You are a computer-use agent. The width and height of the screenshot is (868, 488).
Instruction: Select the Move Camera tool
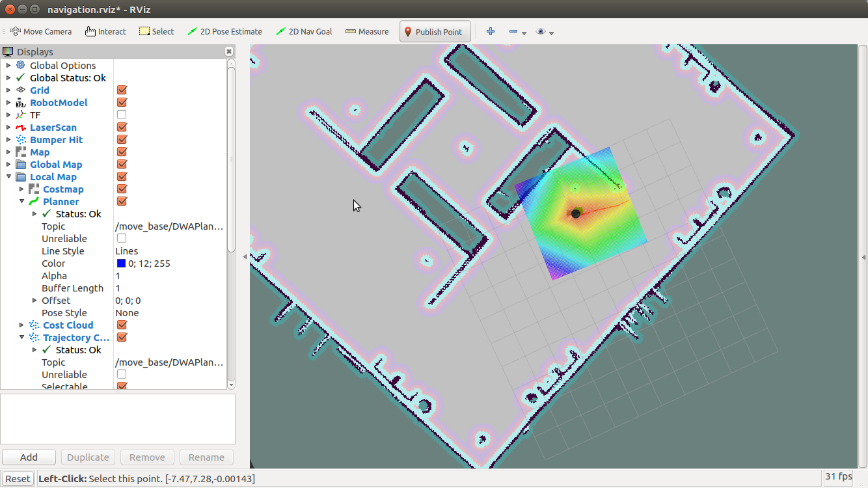tap(40, 31)
